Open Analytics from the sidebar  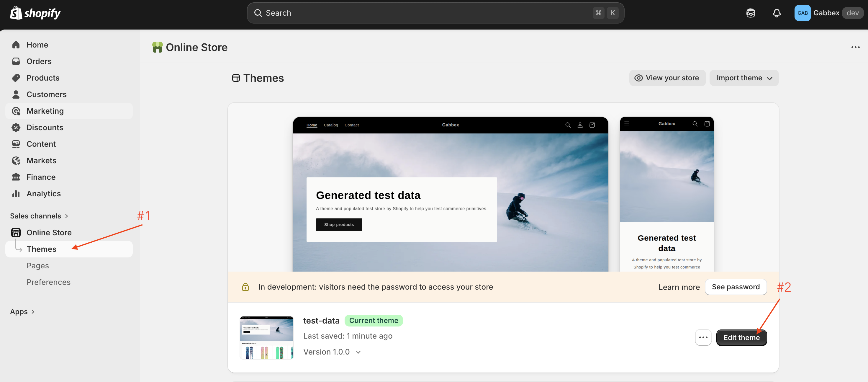[43, 193]
